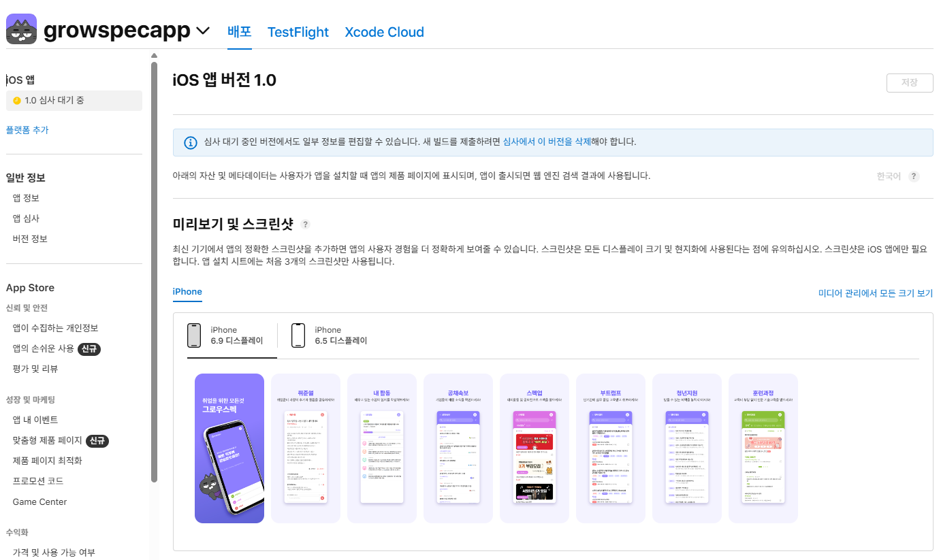Click the blue info icon in the banner
The width and height of the screenshot is (941, 560).
[191, 142]
